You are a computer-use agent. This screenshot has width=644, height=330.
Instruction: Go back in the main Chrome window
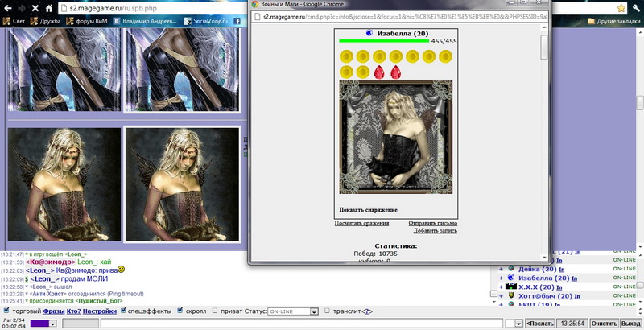click(x=8, y=8)
